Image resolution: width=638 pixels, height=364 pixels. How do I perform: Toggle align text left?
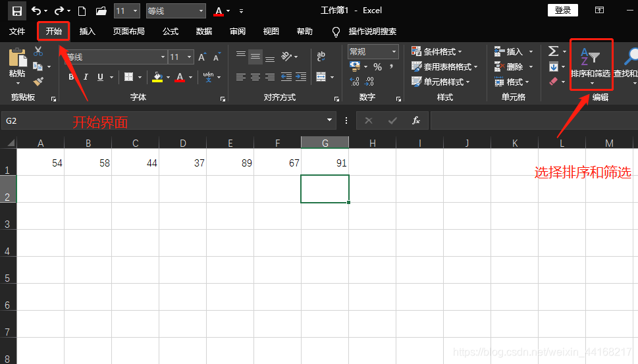(x=241, y=76)
